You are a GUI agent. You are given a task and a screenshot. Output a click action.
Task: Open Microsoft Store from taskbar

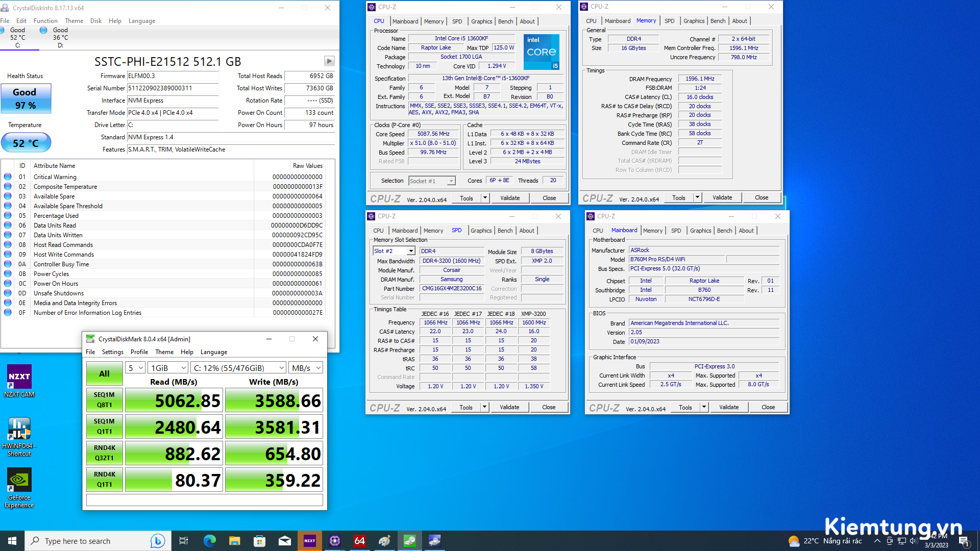pos(259,541)
